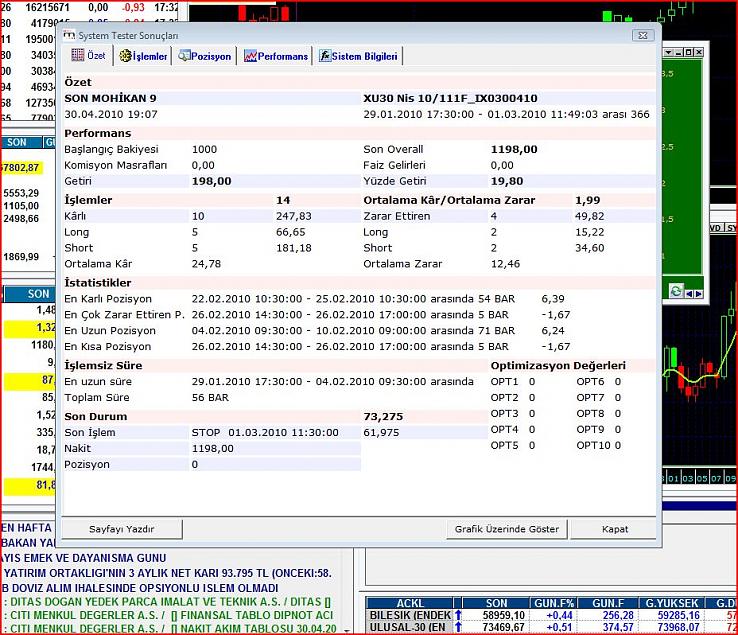Maximize the green panel window

click(688, 52)
